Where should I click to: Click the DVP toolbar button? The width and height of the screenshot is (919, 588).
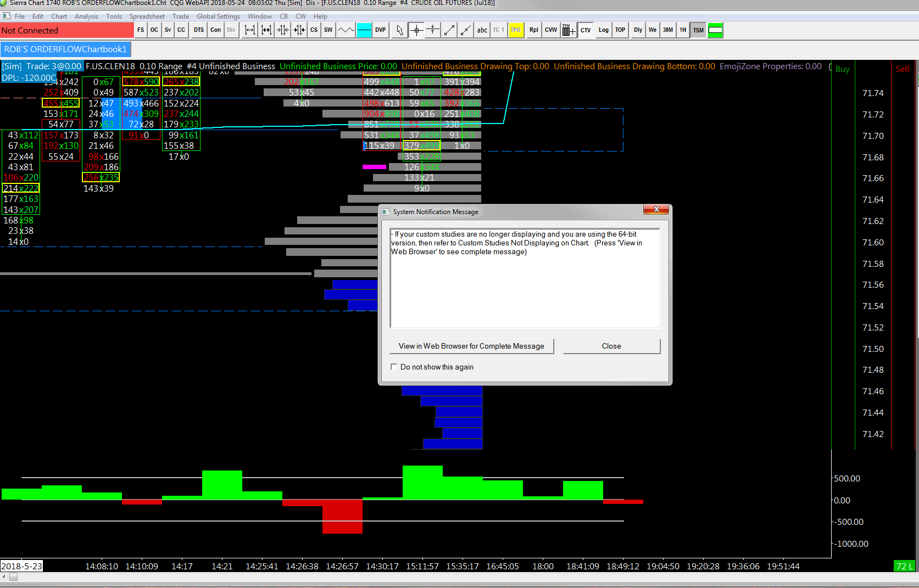pyautogui.click(x=381, y=30)
